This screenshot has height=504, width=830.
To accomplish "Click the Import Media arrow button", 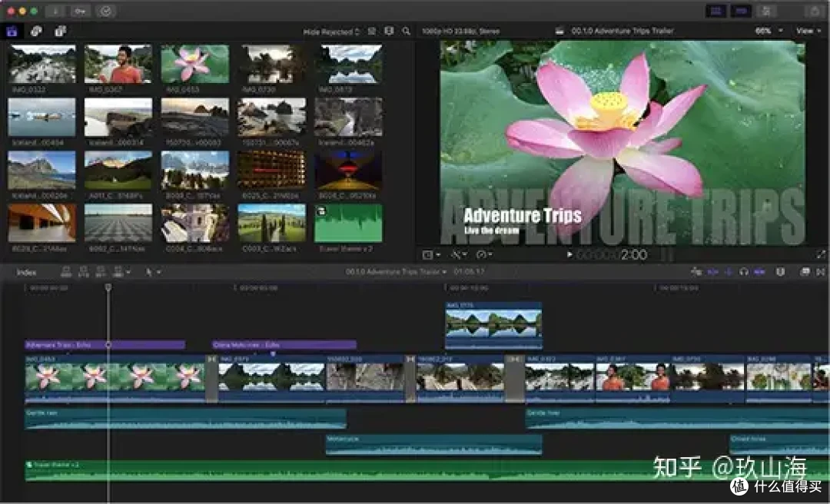I will 55,11.
